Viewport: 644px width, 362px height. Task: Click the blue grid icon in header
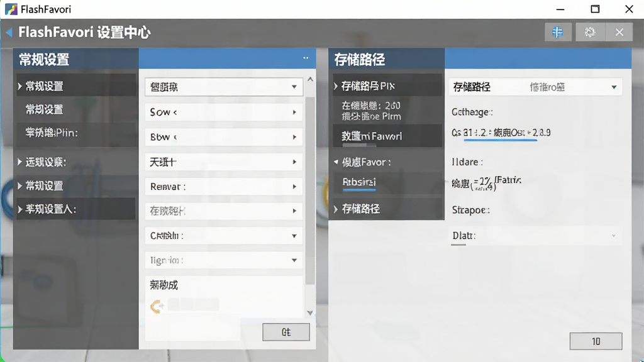(x=558, y=32)
